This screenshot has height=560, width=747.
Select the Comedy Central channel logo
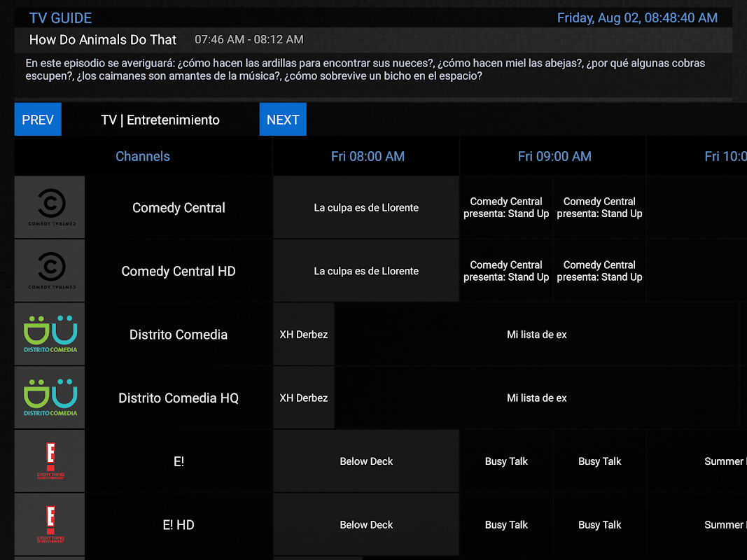[x=50, y=207]
